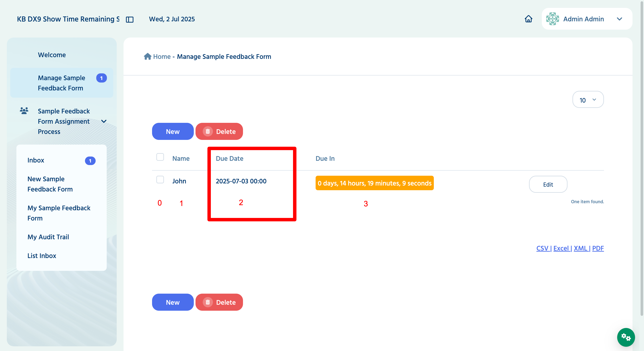Click trash icon in top Delete button
The width and height of the screenshot is (644, 351).
207,131
